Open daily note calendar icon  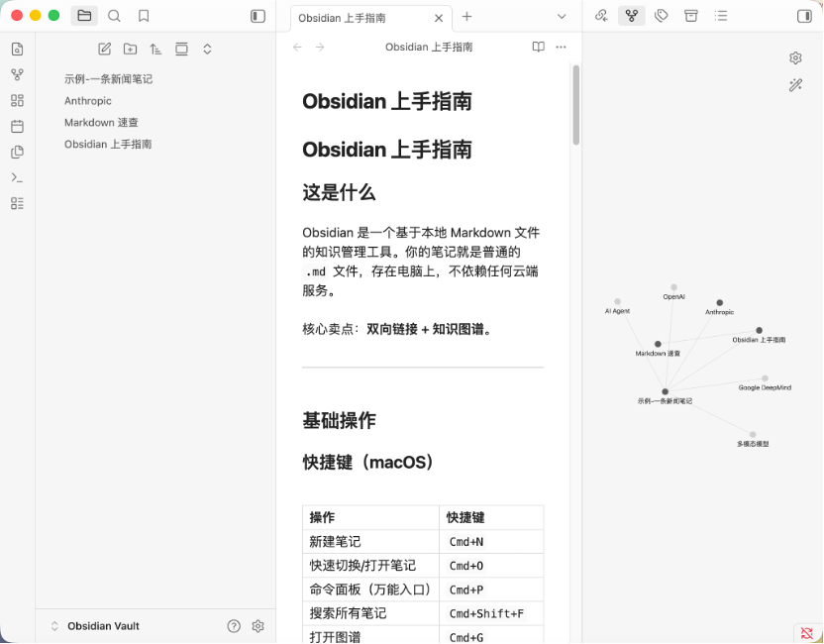[18, 126]
